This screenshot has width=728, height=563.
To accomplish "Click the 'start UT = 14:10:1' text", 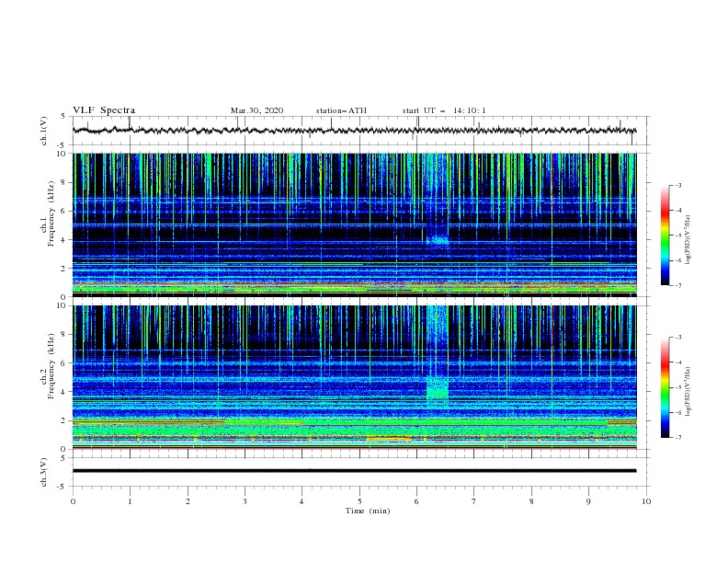I will click(444, 110).
